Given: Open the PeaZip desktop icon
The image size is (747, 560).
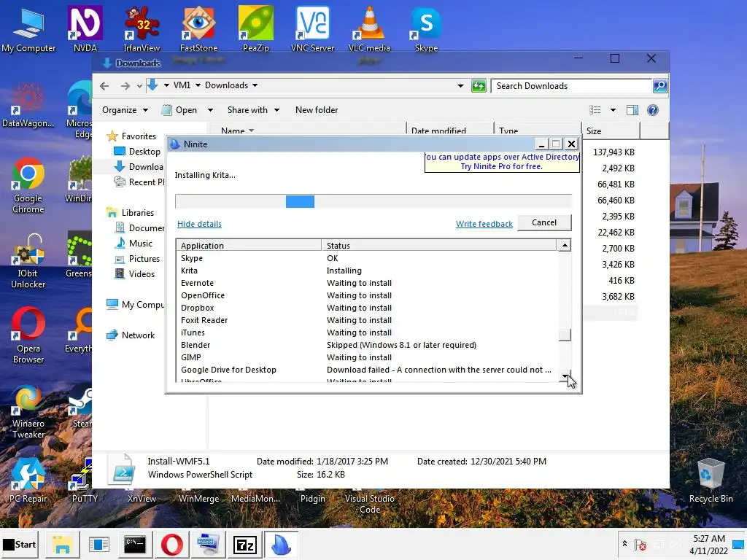Looking at the screenshot, I should (256, 28).
